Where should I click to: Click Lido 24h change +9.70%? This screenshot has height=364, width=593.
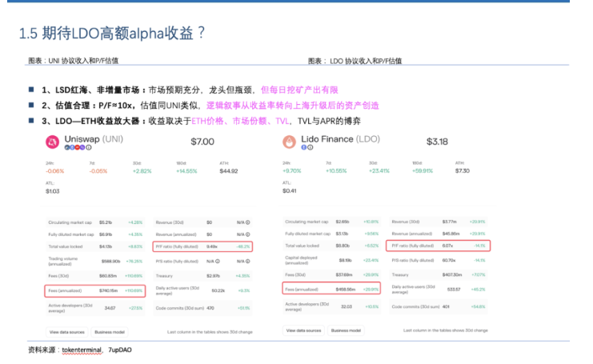292,171
